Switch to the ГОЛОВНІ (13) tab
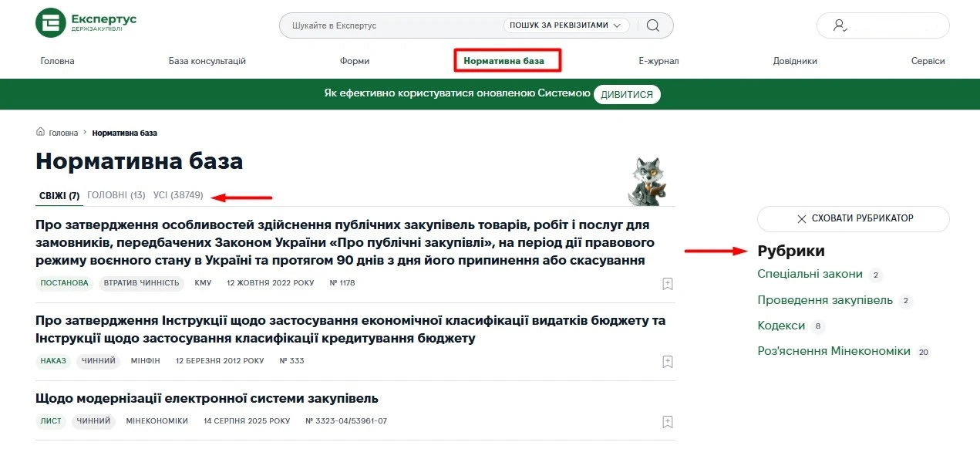 pos(115,194)
